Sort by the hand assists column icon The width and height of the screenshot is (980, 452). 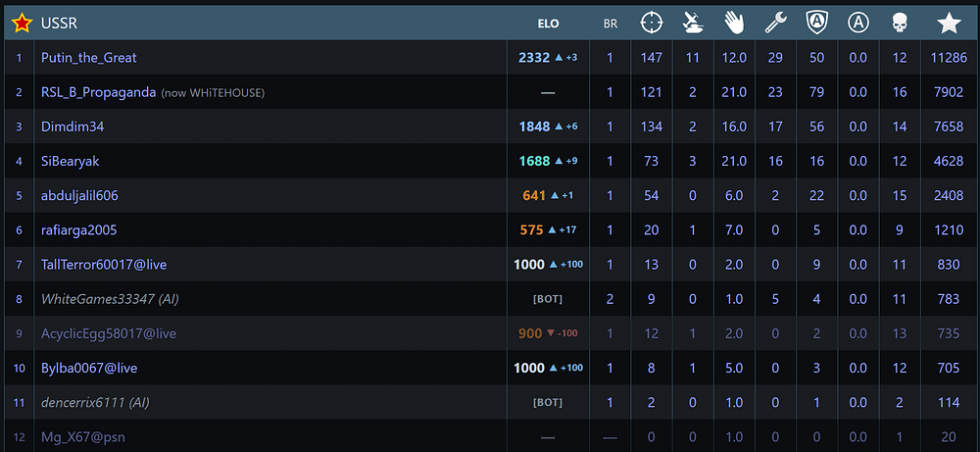point(734,24)
